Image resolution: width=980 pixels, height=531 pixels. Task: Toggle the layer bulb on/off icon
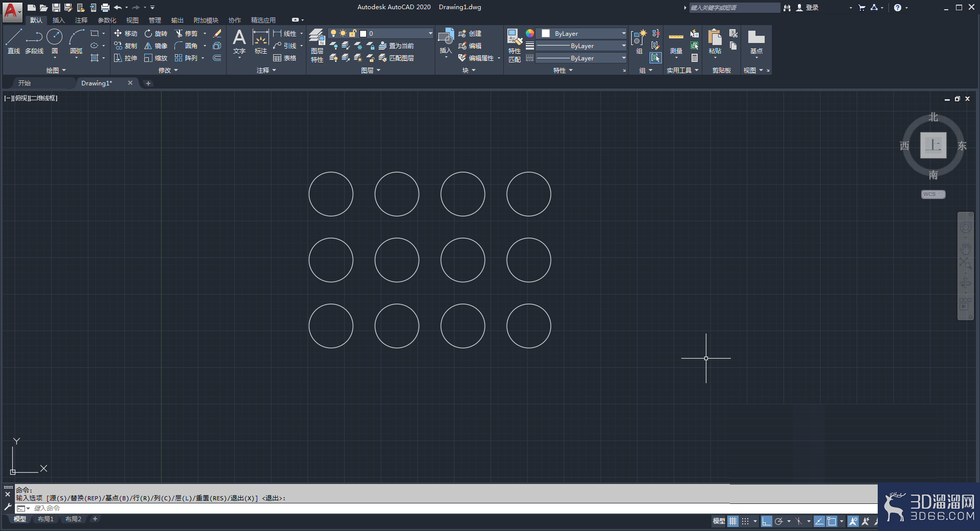(333, 33)
